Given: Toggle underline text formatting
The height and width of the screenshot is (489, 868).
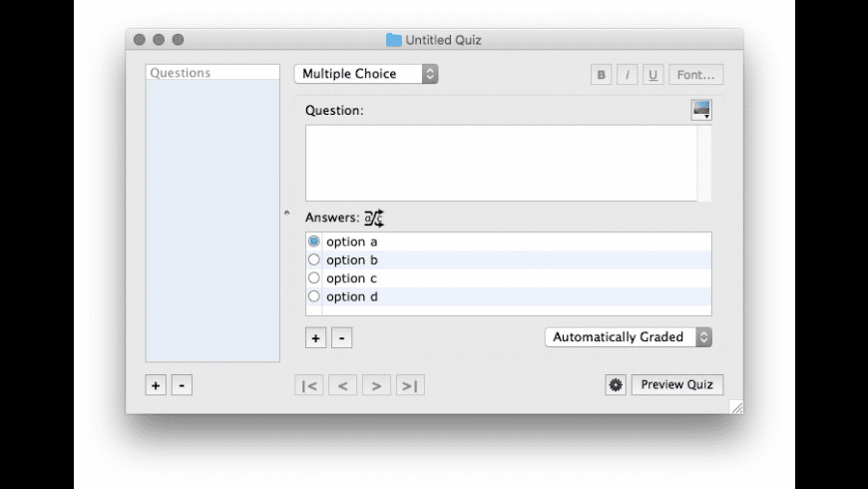Looking at the screenshot, I should [652, 75].
